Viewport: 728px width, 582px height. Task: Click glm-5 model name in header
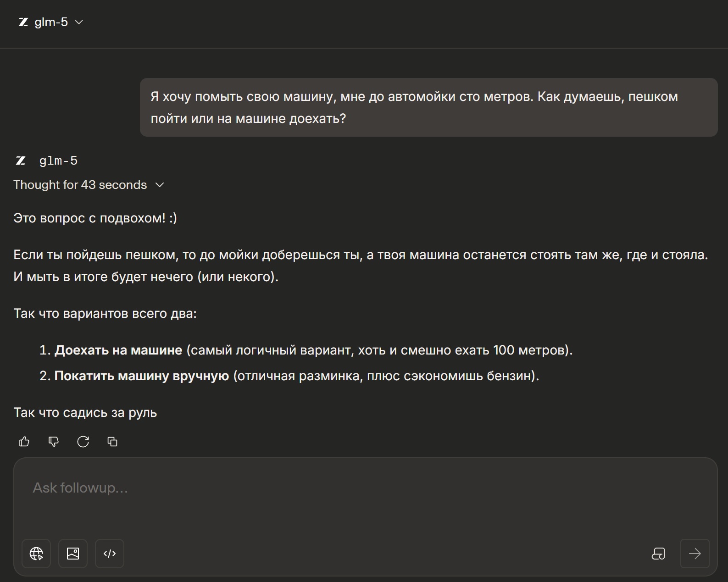tap(51, 22)
